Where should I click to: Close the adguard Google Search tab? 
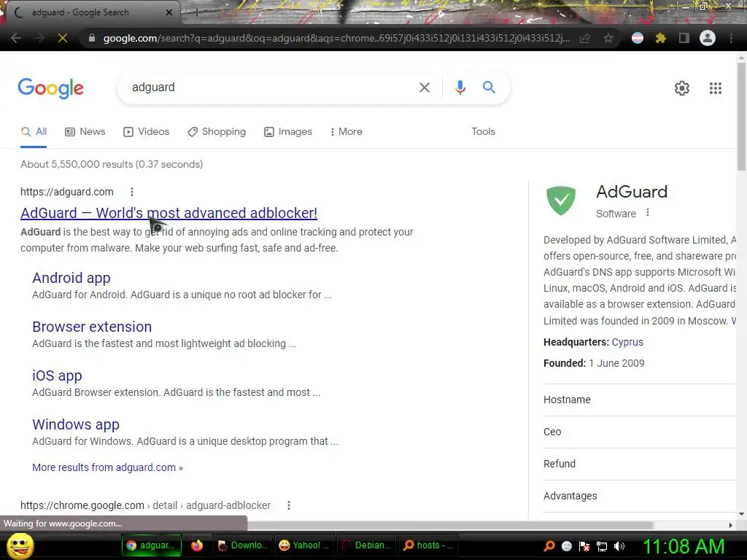169,12
